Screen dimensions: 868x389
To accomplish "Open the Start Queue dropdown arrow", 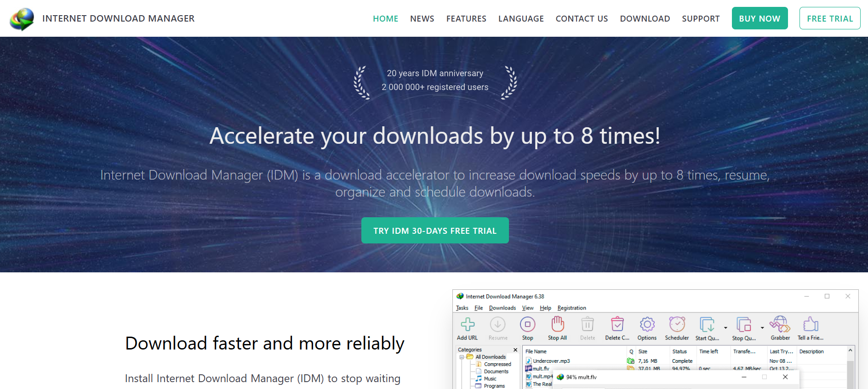I will coord(725,328).
